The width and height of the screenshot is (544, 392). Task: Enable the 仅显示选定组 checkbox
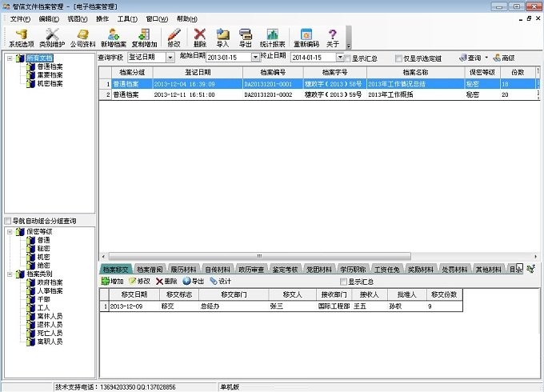[x=399, y=58]
